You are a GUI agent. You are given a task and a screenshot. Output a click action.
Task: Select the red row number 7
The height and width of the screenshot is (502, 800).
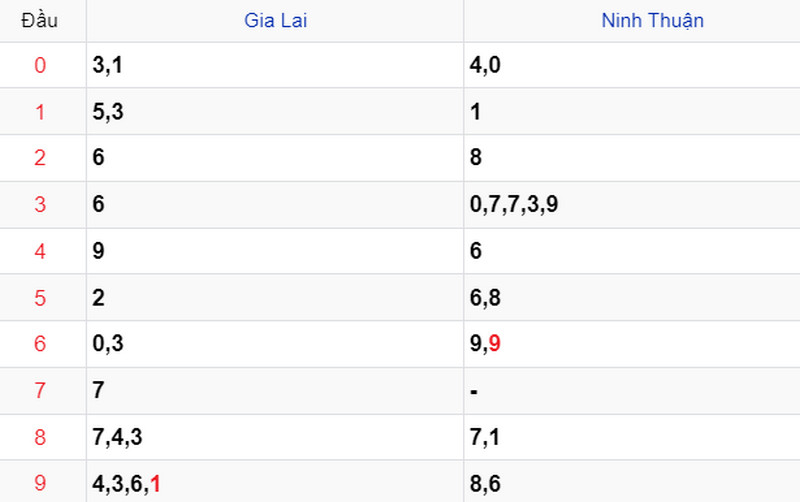tap(40, 391)
